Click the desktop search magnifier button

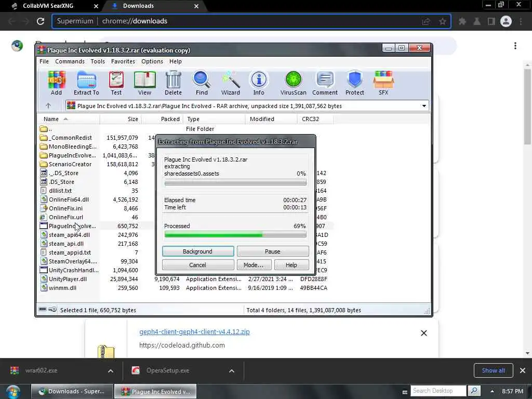474,391
